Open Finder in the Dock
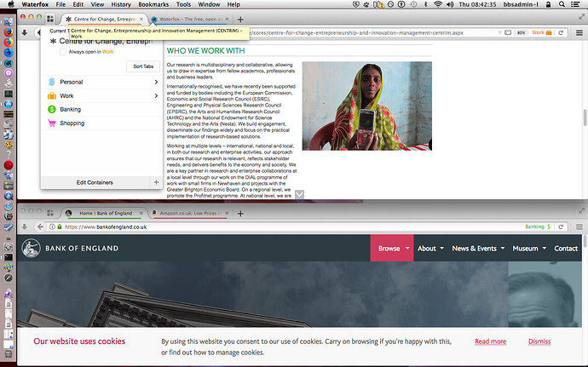 pyautogui.click(x=9, y=22)
